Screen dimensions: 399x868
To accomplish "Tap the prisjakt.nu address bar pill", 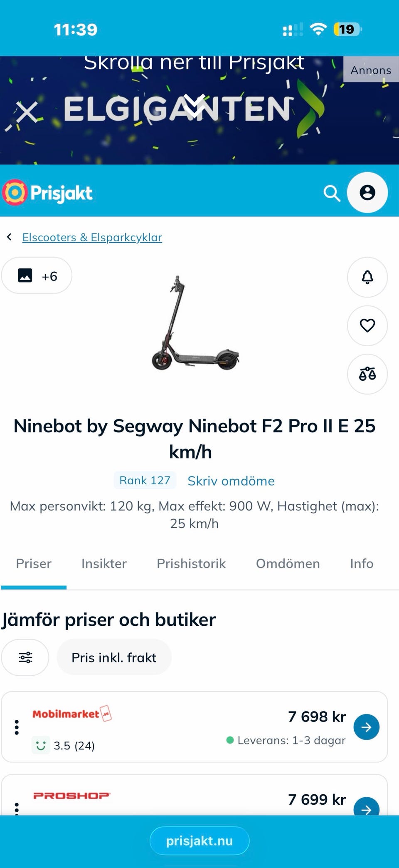I will click(199, 841).
